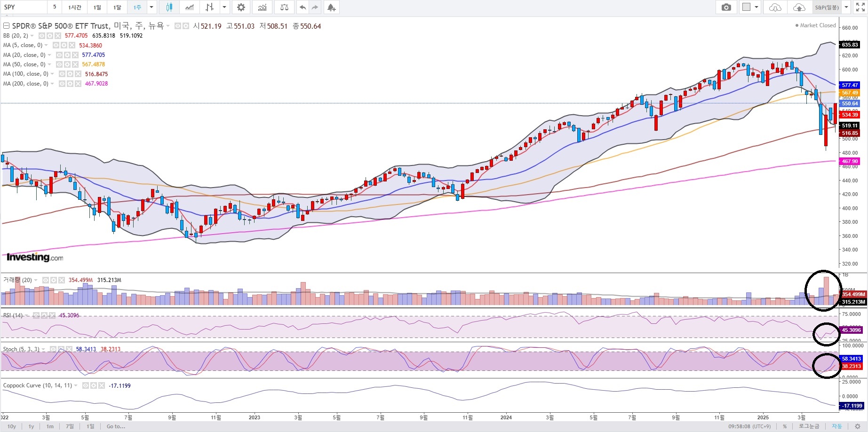This screenshot has width=868, height=432.
Task: Select the bar chart style icon
Action: point(210,7)
